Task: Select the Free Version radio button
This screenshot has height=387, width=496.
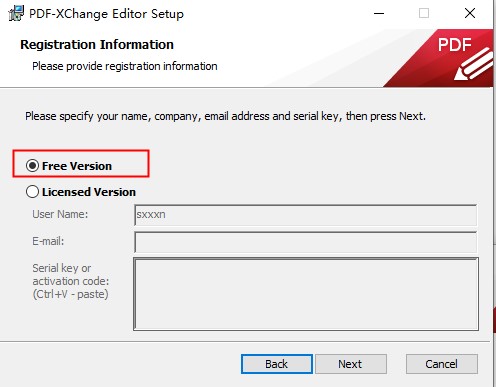Action: [x=32, y=166]
